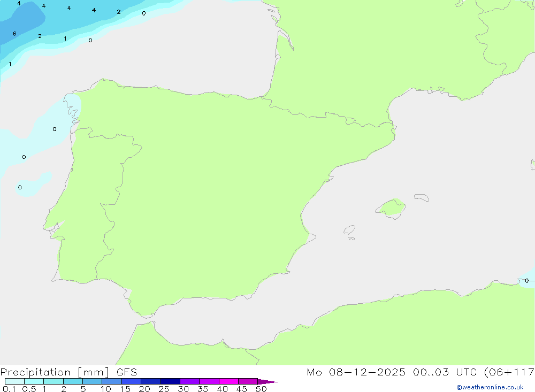Screen dimensions: 535x392
Task: Click the legend tick label '10'
Action: 106,389
